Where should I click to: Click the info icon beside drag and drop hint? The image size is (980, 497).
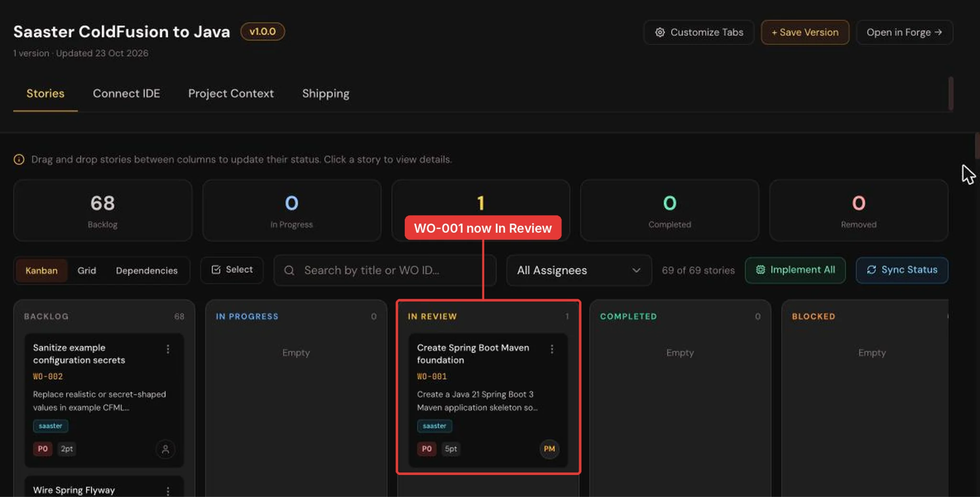tap(19, 159)
